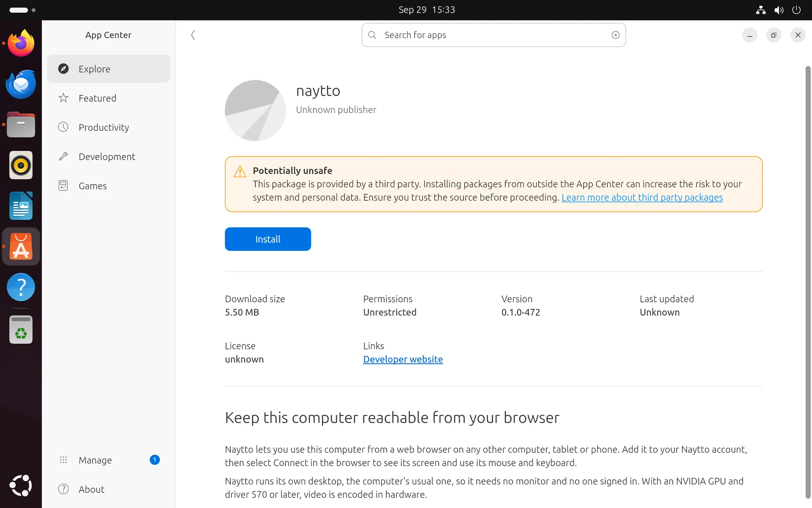This screenshot has height=508, width=812.
Task: Install the naytto package
Action: tap(268, 239)
